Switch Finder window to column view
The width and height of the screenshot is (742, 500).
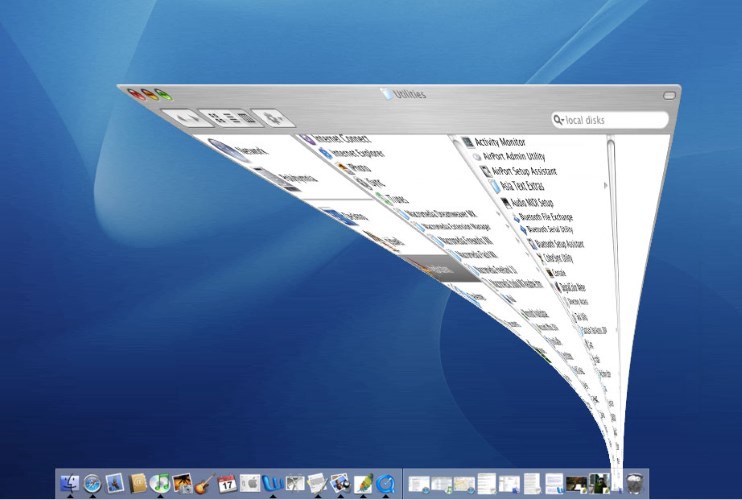click(x=241, y=118)
